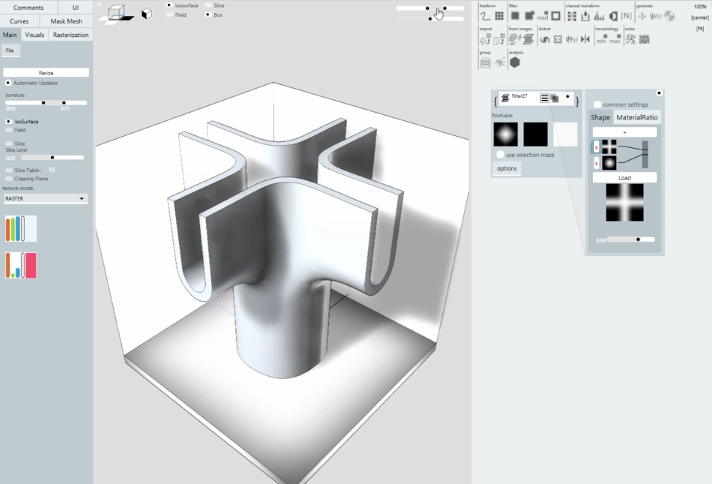
Task: Click the Resize button
Action: point(46,73)
